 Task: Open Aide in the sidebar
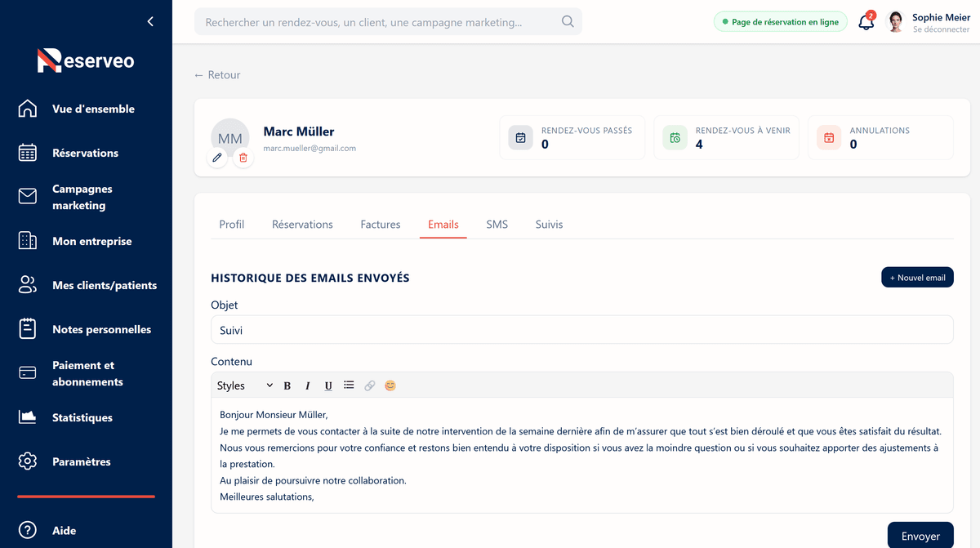point(64,530)
